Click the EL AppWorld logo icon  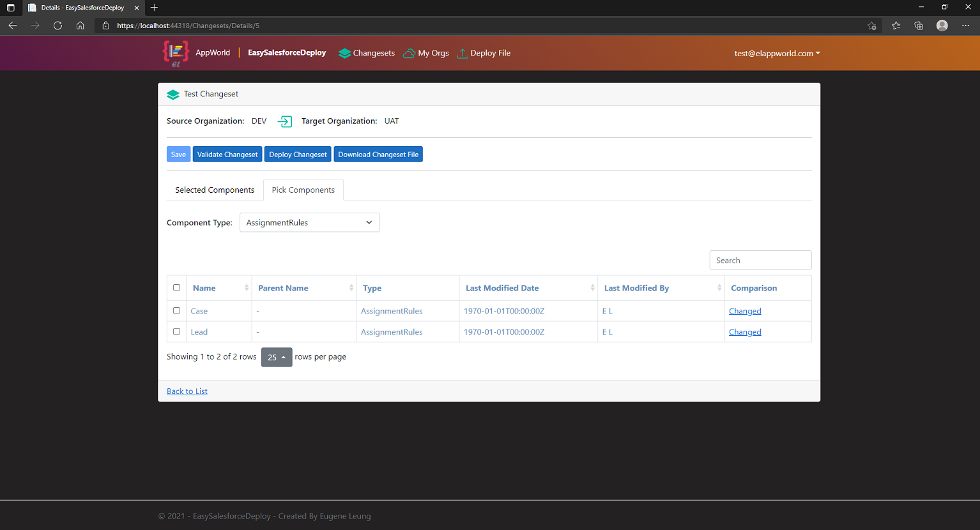point(176,53)
